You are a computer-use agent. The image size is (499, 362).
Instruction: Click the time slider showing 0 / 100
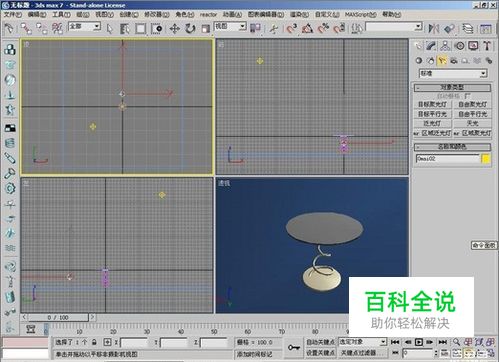click(58, 317)
